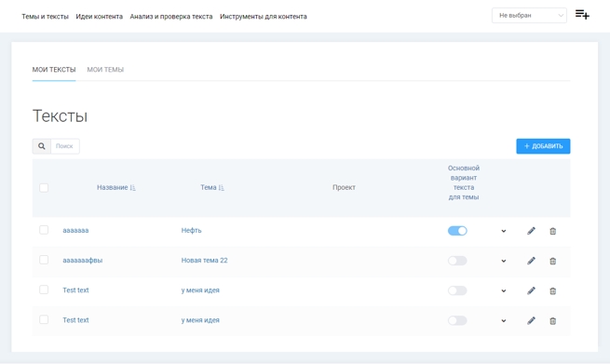Toggle main variant switch for Нефть row

tap(457, 231)
